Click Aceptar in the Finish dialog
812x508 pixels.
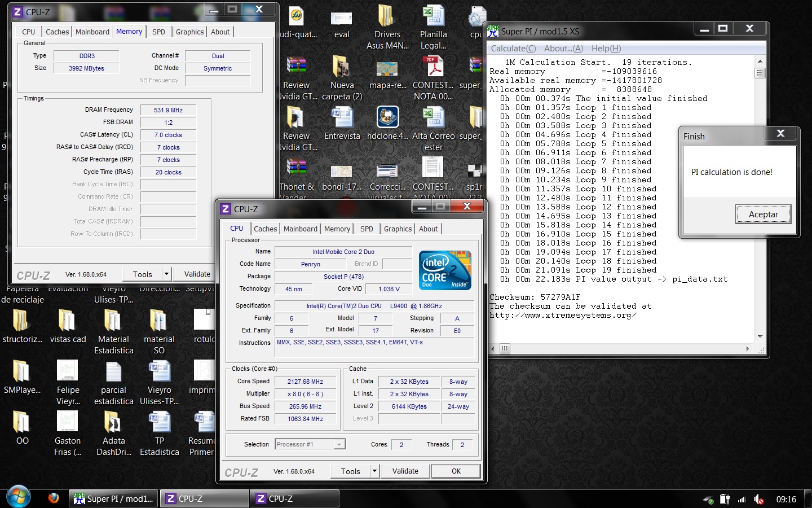click(763, 214)
